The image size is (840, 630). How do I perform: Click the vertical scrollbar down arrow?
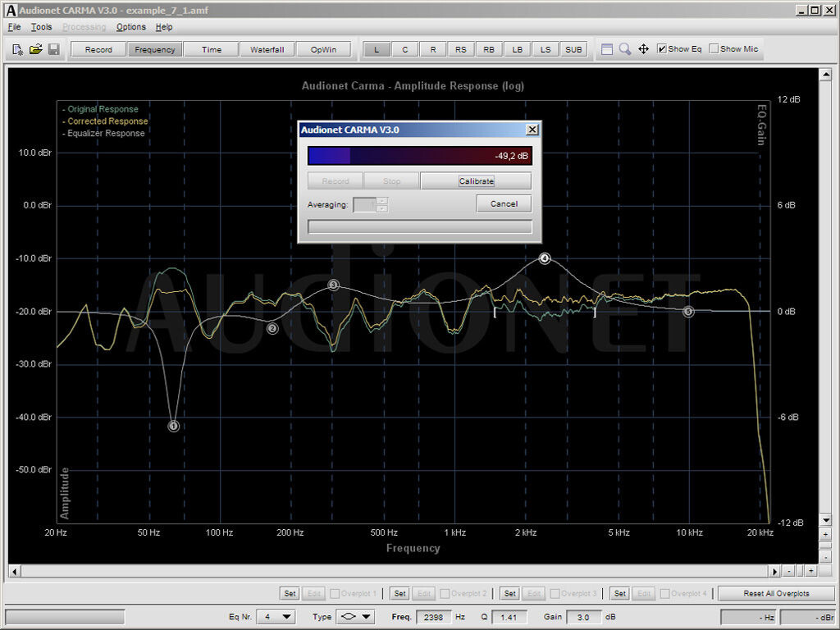(825, 520)
